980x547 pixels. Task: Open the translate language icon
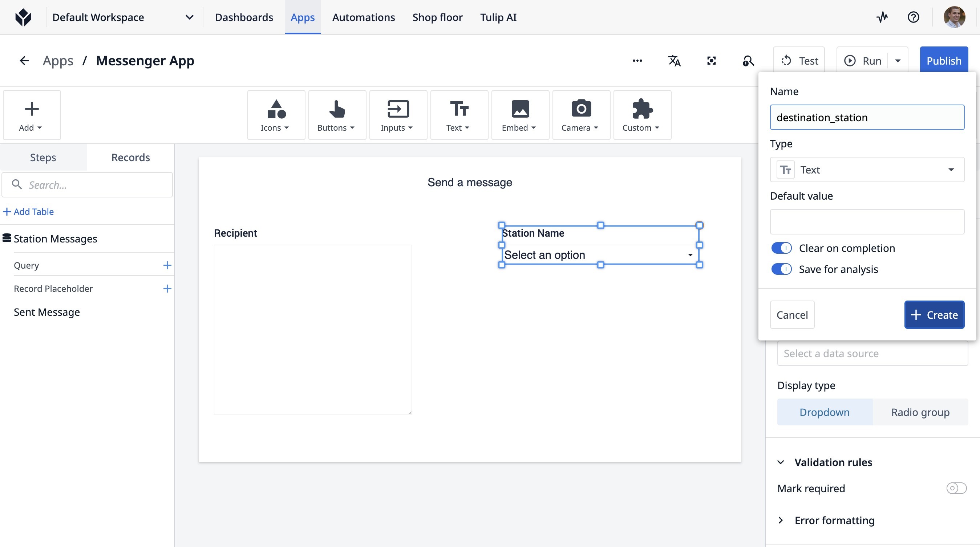pos(674,61)
